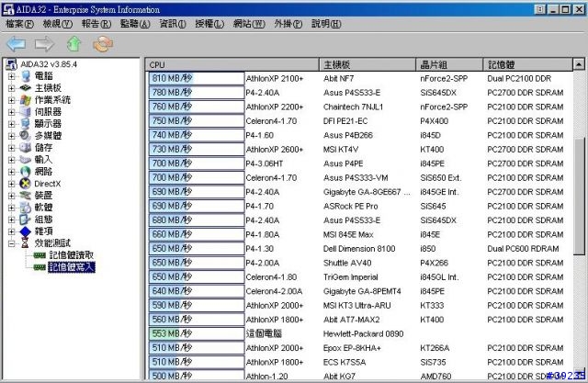Go back with the blue left arrow
The width and height of the screenshot is (588, 383).
pos(17,44)
